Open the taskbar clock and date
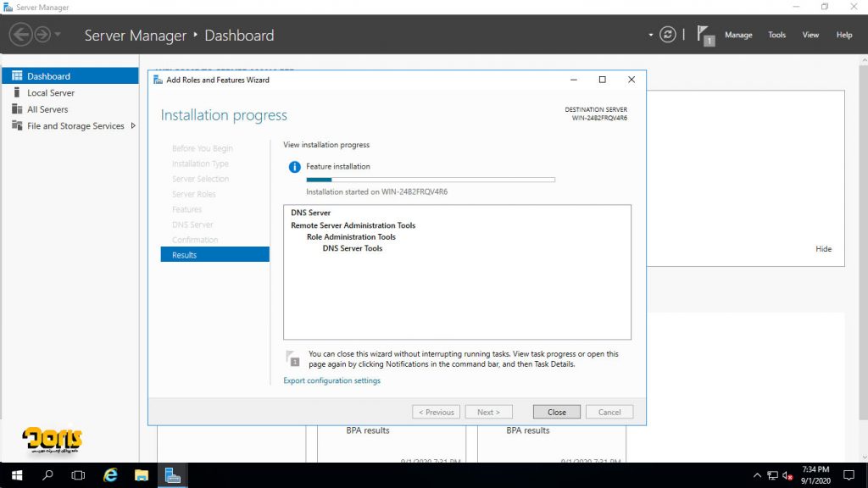868x488 pixels. [x=815, y=475]
